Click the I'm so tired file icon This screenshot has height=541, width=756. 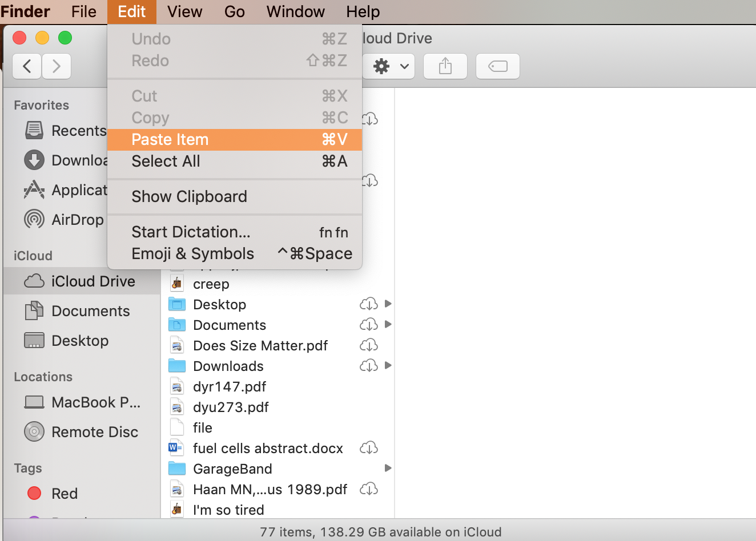[177, 509]
